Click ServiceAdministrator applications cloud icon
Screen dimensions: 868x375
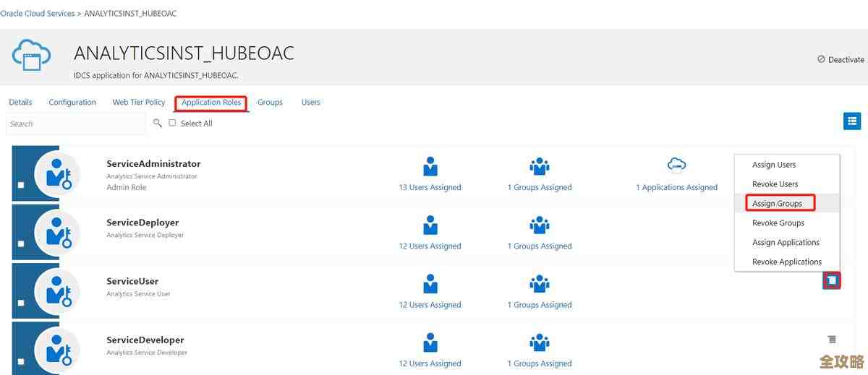[x=676, y=165]
